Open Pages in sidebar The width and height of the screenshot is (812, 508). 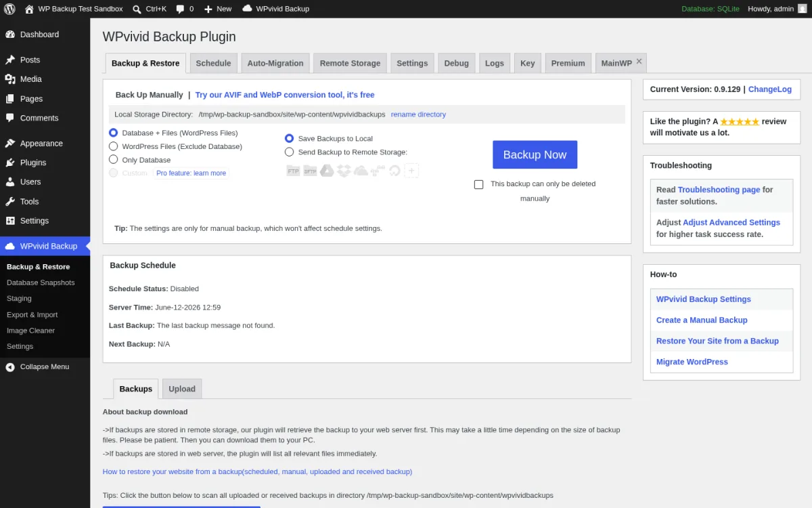click(x=45, y=99)
